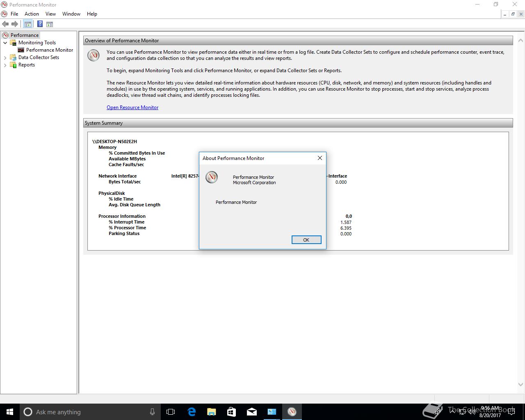Minimize the inner MMC child window

(x=505, y=14)
